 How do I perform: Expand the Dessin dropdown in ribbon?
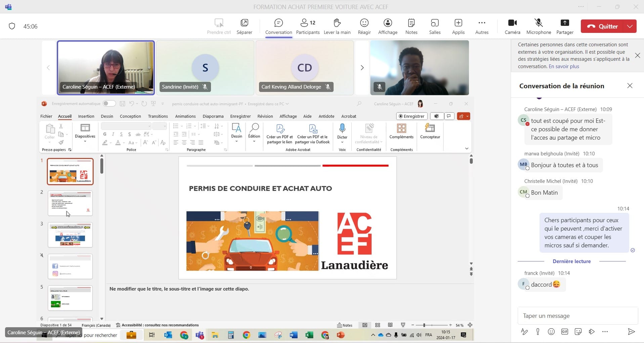(237, 133)
